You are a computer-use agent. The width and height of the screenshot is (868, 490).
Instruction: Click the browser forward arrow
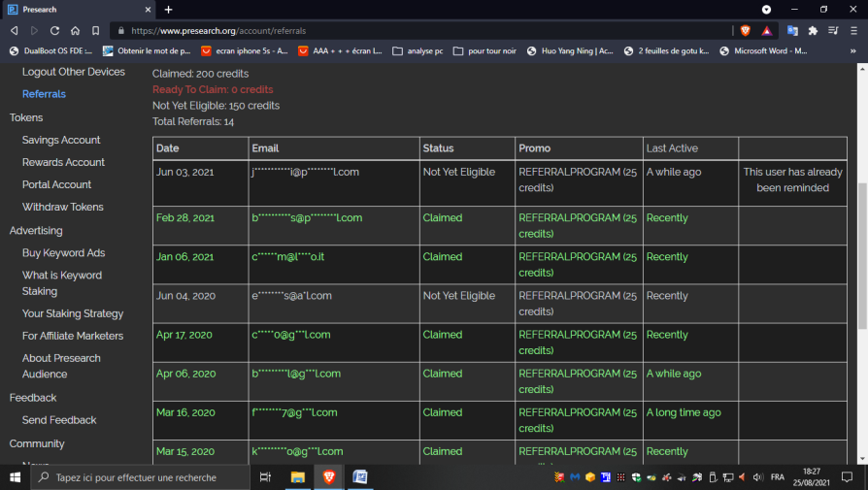[x=34, y=31]
